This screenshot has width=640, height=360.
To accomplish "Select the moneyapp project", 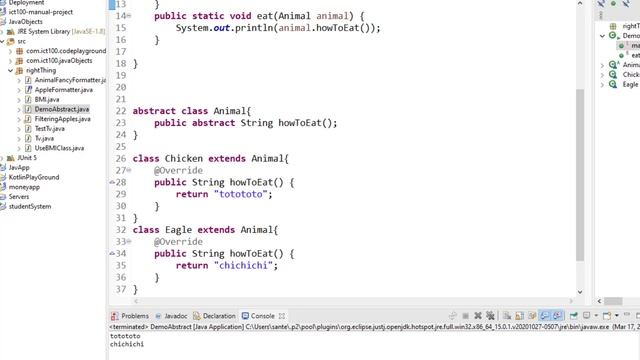I will pyautogui.click(x=24, y=187).
